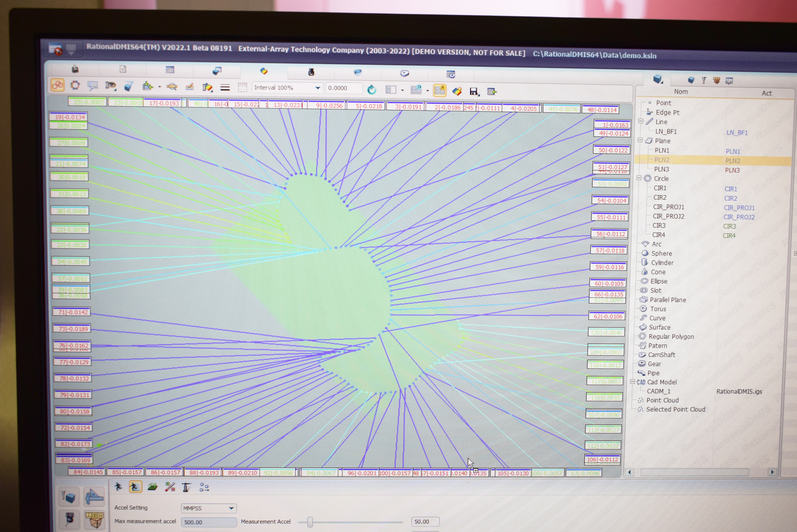The width and height of the screenshot is (797, 532).
Task: Open the table grid tab at top
Action: [x=170, y=70]
